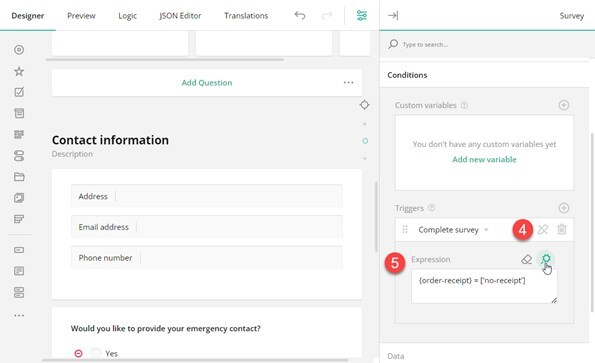Select the Radio Button Group toolbox icon
Image resolution: width=595 pixels, height=363 pixels.
[19, 50]
